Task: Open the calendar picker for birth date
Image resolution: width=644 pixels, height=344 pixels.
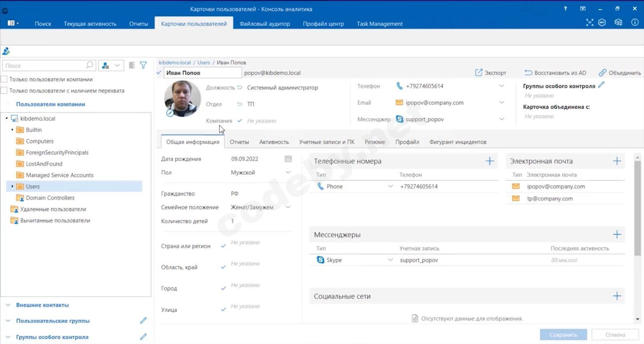Action: pos(288,159)
